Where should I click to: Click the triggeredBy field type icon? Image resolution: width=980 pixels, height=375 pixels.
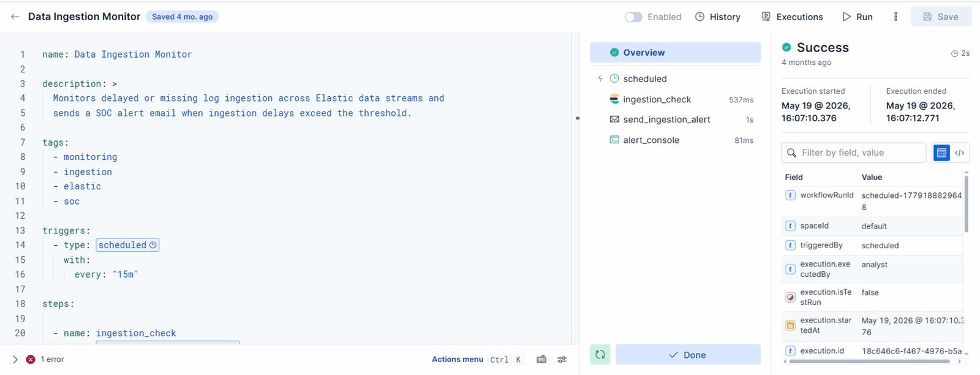tap(790, 245)
